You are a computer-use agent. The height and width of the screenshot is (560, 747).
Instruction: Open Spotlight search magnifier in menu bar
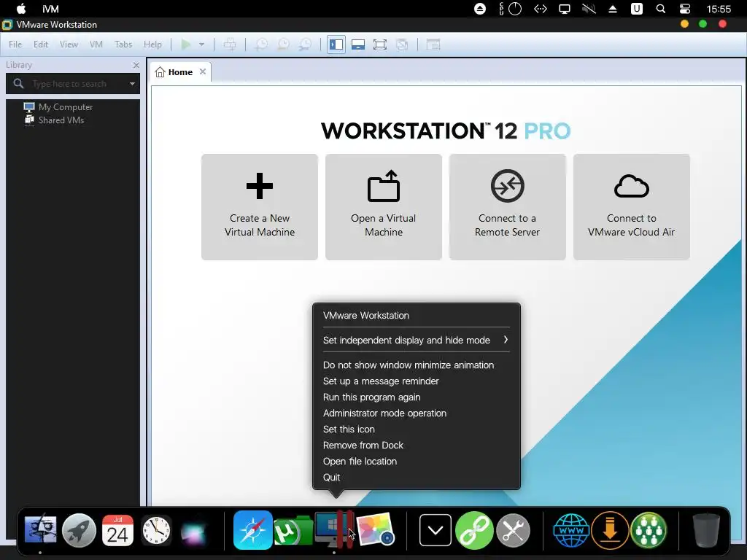[661, 9]
